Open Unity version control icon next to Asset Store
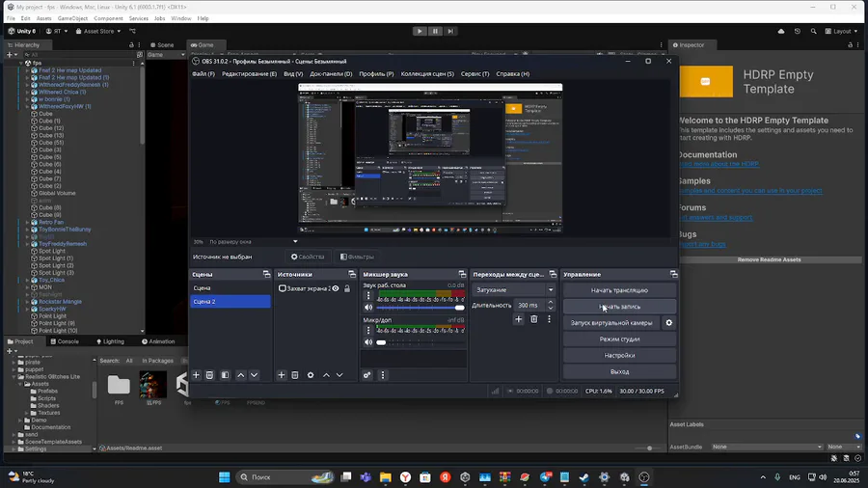The image size is (868, 488). point(132,31)
